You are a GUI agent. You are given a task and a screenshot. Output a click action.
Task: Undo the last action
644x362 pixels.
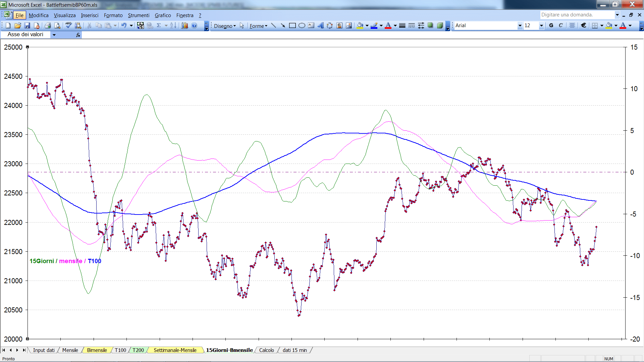tap(124, 25)
